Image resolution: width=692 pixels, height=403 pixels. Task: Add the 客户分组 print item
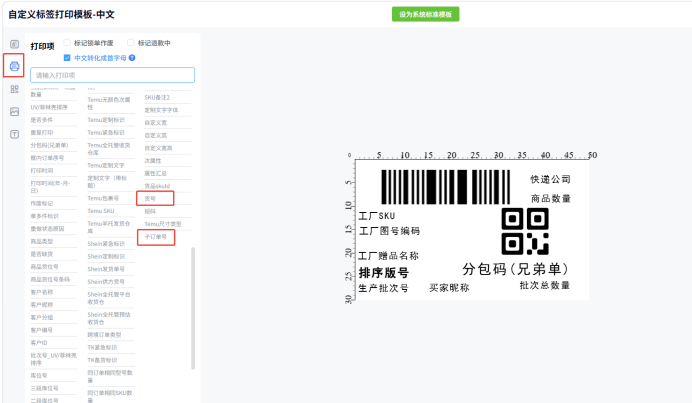[41, 317]
